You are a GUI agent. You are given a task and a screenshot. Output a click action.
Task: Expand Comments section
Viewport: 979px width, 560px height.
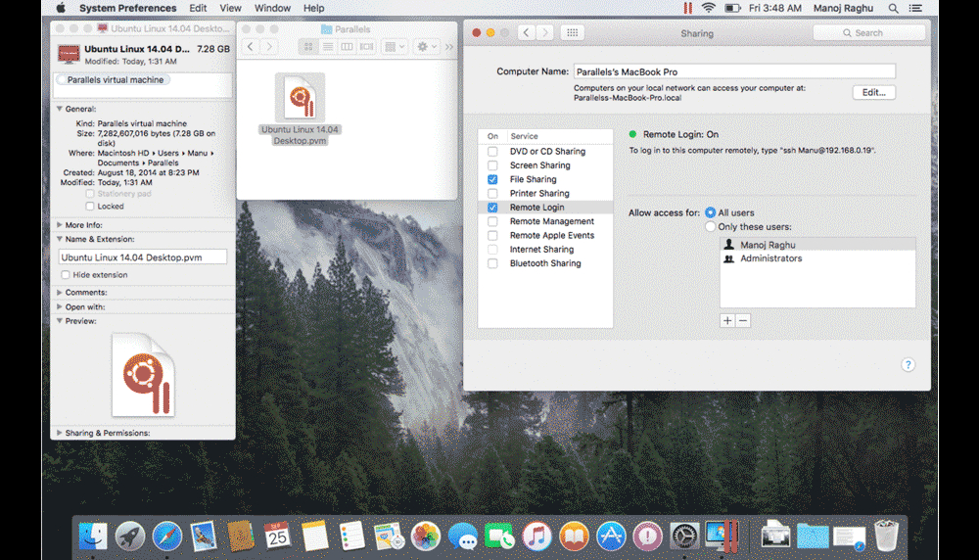coord(60,292)
